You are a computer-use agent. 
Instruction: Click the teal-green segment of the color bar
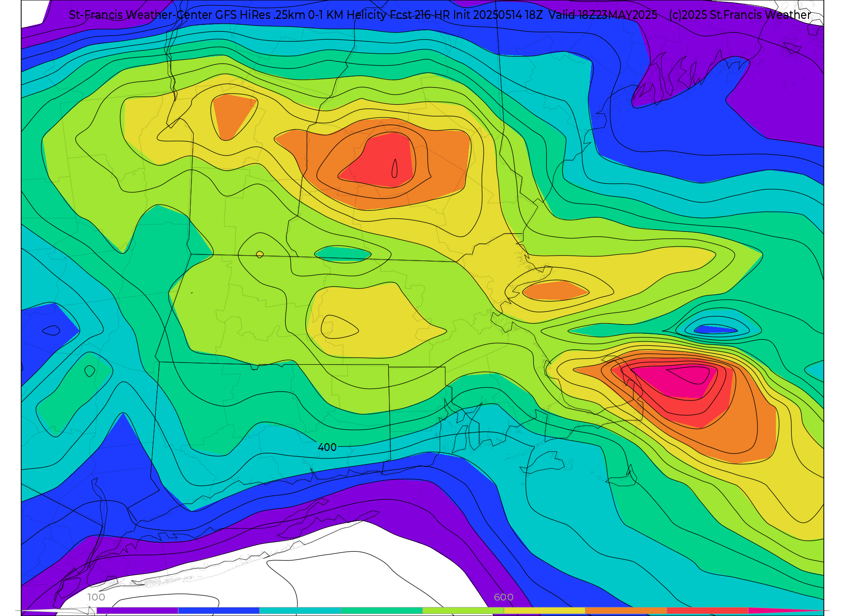(x=382, y=610)
